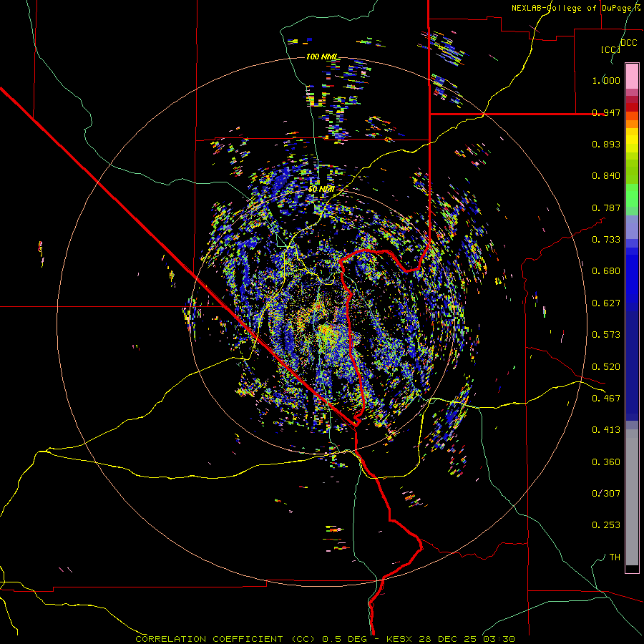Image resolution: width=644 pixels, height=644 pixels.
Task: Click the 0.893 scale value
Action: (x=606, y=144)
